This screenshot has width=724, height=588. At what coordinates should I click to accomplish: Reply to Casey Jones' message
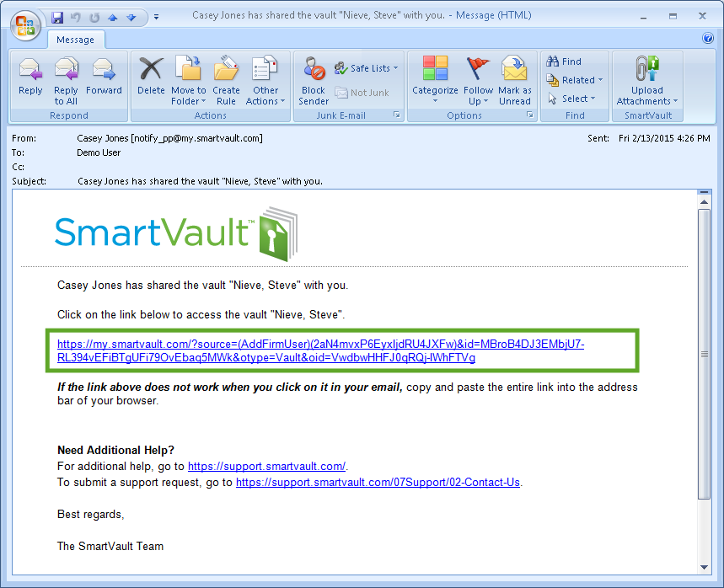pos(30,78)
